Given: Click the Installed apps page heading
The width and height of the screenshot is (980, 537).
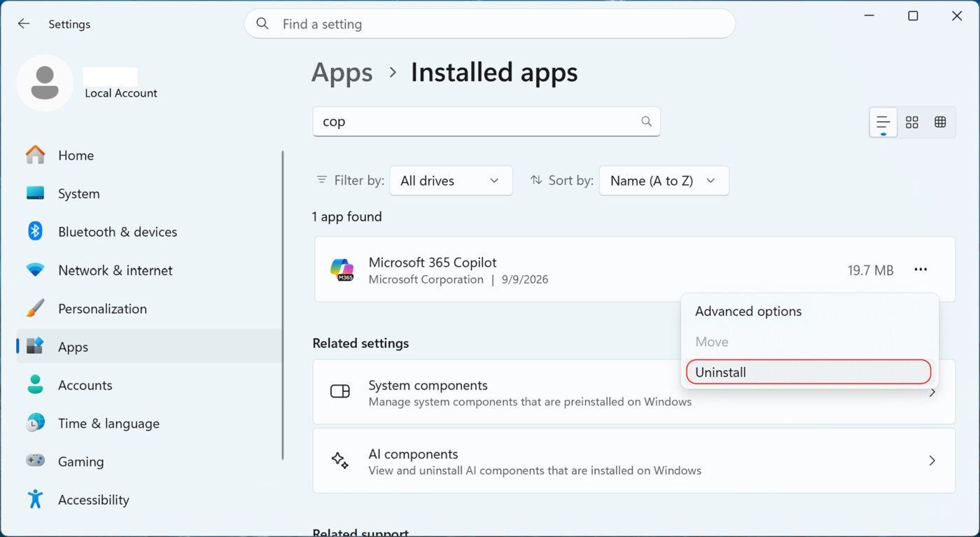Looking at the screenshot, I should pos(494,72).
